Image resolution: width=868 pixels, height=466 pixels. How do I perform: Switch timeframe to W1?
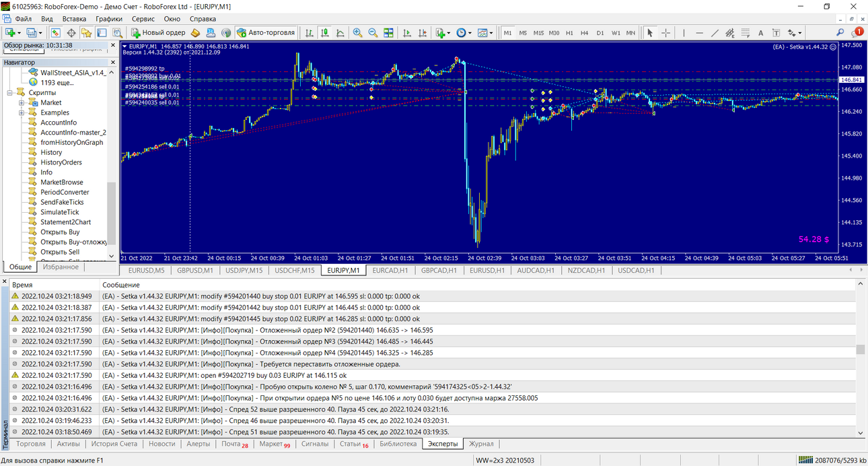click(616, 32)
